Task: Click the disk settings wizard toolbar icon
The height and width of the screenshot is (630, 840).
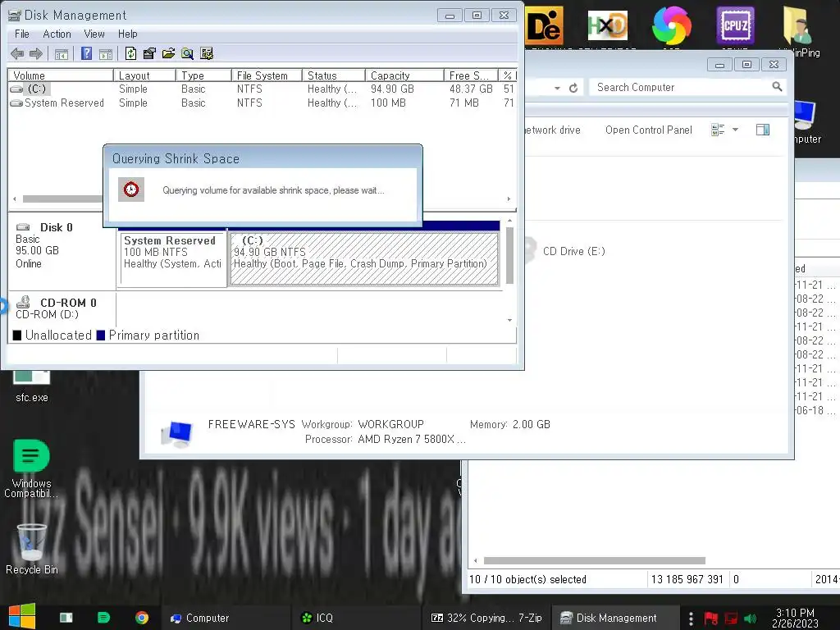Action: (206, 53)
